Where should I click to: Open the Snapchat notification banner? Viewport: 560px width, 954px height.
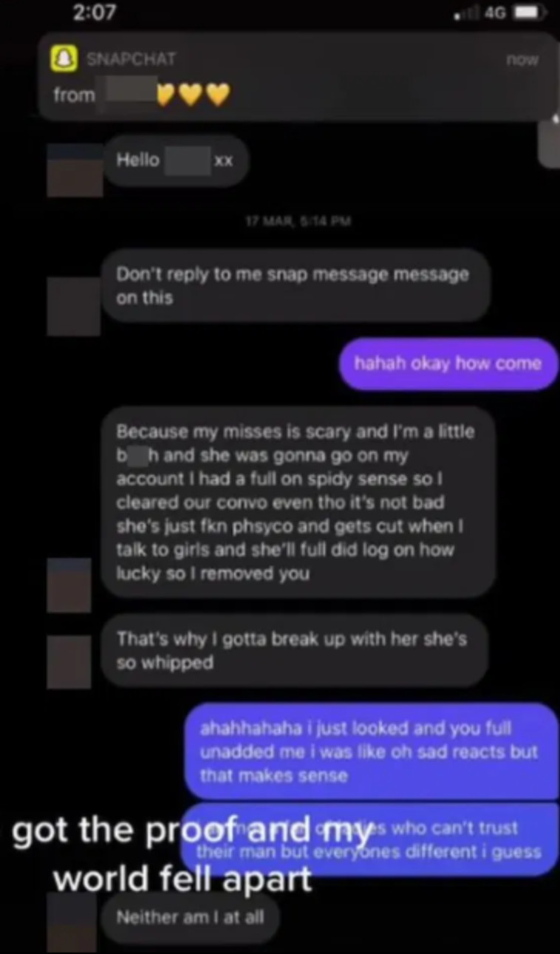click(x=298, y=76)
